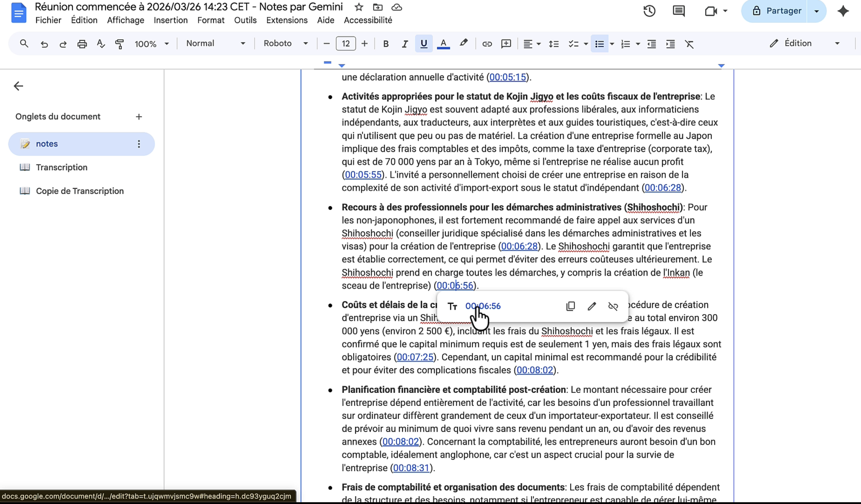Click the edit link pencil icon
Image resolution: width=861 pixels, height=504 pixels.
pos(592,306)
